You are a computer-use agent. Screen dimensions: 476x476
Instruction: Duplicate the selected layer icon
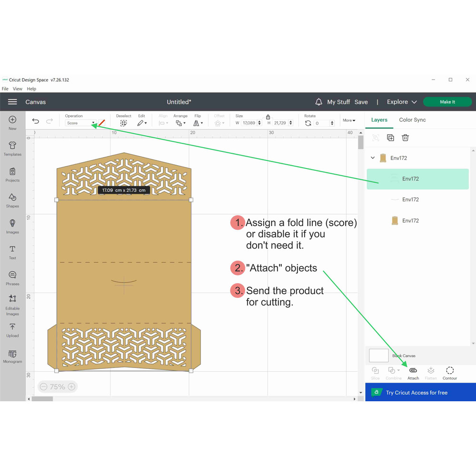390,138
